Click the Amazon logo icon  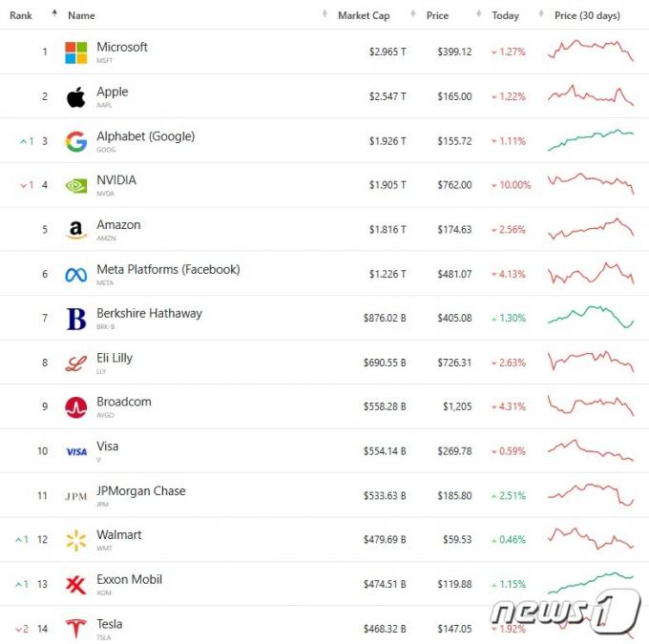click(x=76, y=230)
